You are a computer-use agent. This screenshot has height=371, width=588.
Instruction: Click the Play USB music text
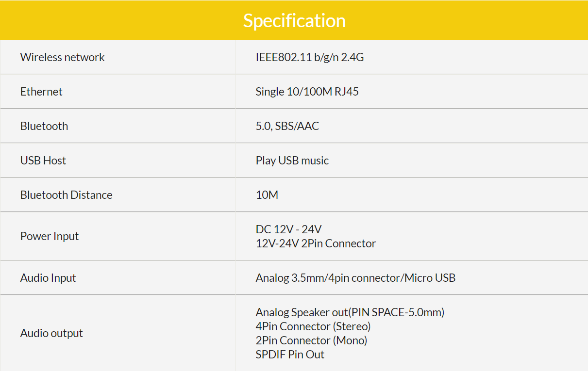(292, 161)
